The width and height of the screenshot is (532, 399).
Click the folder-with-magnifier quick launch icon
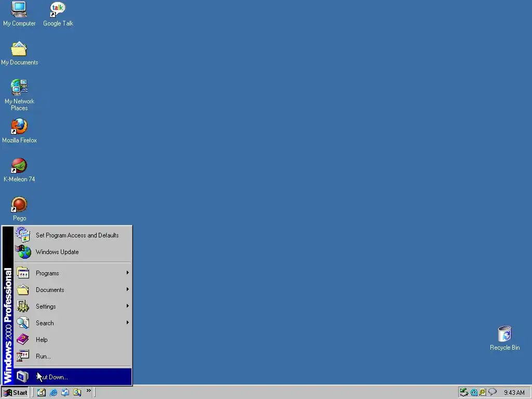(77, 393)
